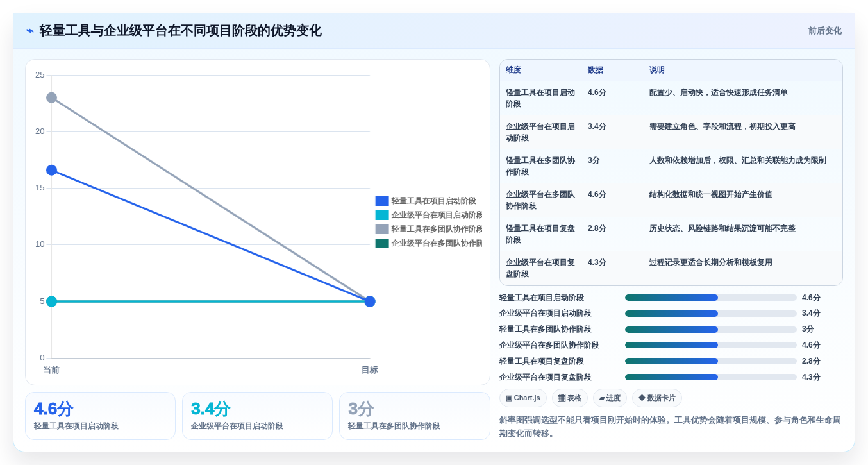Click the table dimension cell 企业级平台在项目启动阶段
The image size is (868, 465).
[540, 132]
